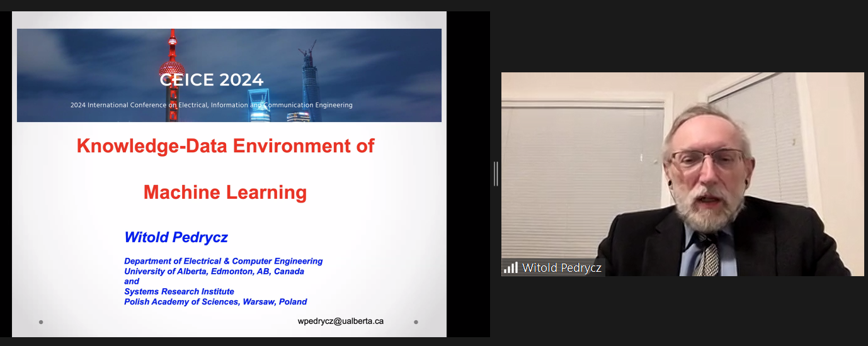This screenshot has width=868, height=346.
Task: Click the panel divider handle beside the slide
Action: pyautogui.click(x=496, y=174)
